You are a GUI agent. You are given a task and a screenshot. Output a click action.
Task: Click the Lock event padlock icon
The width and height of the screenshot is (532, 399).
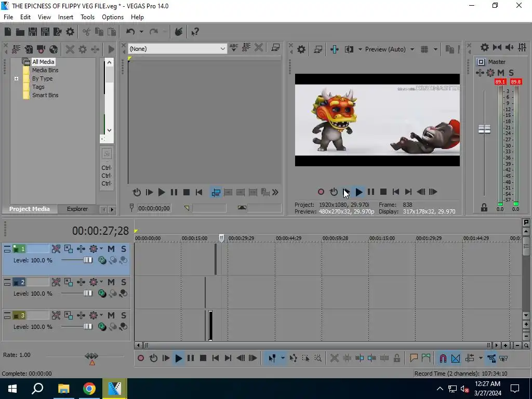pyautogui.click(x=396, y=358)
